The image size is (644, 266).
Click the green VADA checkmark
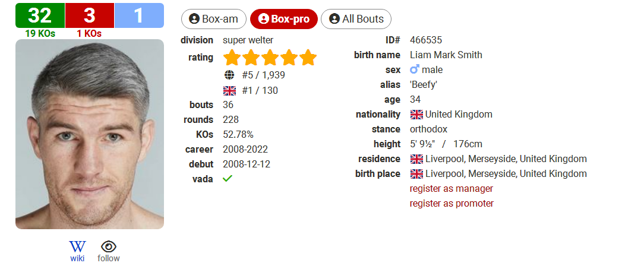click(228, 179)
